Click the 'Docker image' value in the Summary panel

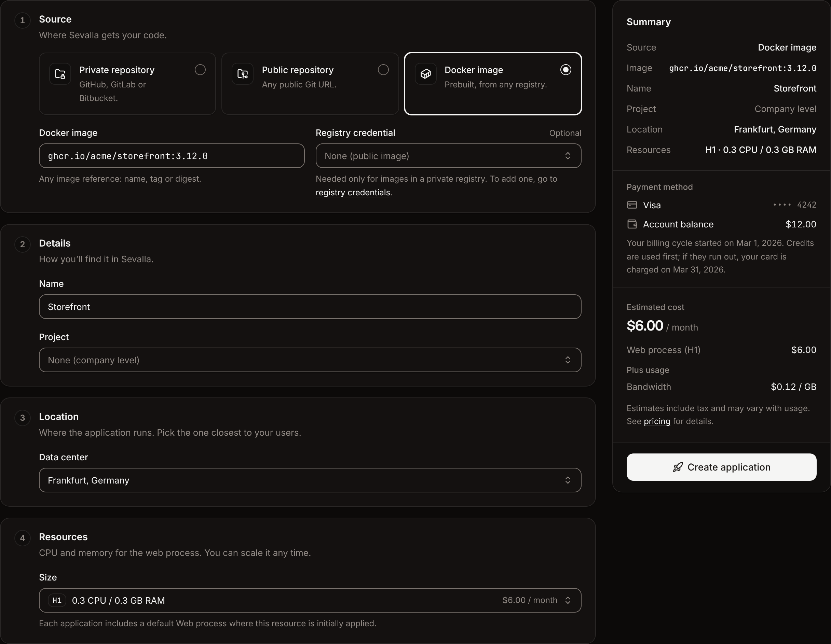click(x=787, y=47)
